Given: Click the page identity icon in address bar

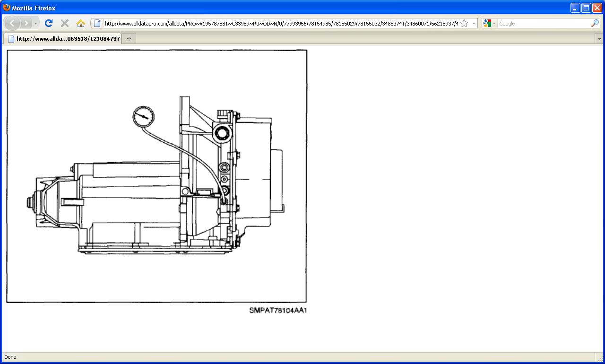Looking at the screenshot, I should (x=97, y=23).
